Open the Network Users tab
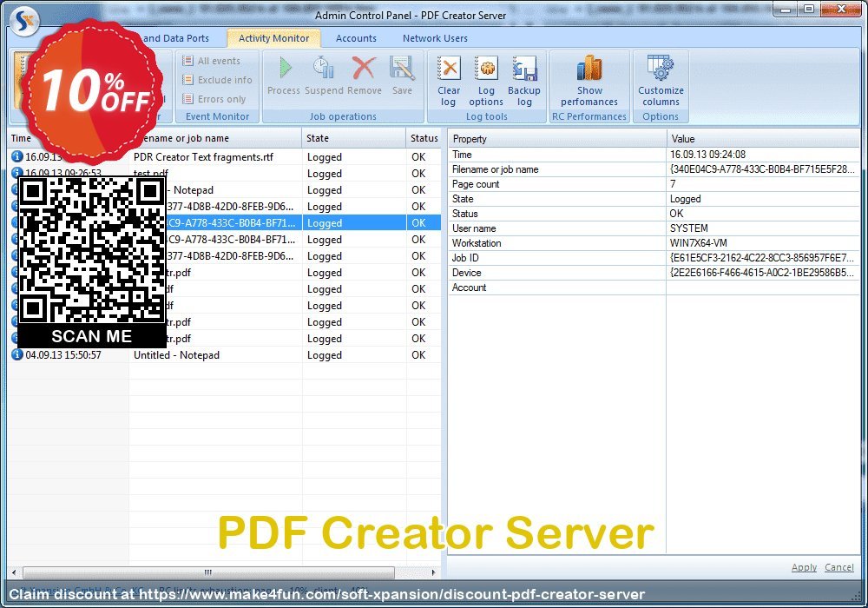This screenshot has height=608, width=868. [435, 38]
